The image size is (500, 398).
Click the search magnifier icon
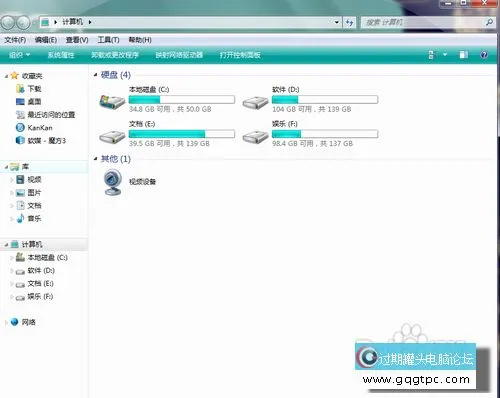point(489,22)
